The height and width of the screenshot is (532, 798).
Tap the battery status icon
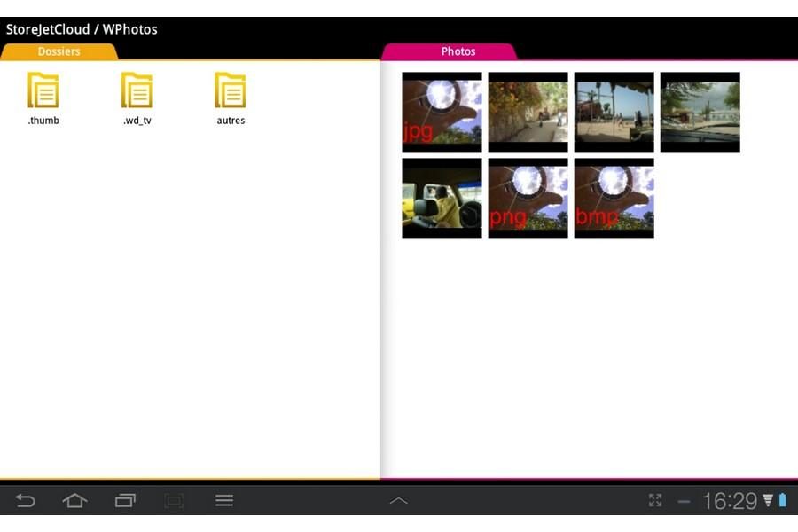(783, 500)
